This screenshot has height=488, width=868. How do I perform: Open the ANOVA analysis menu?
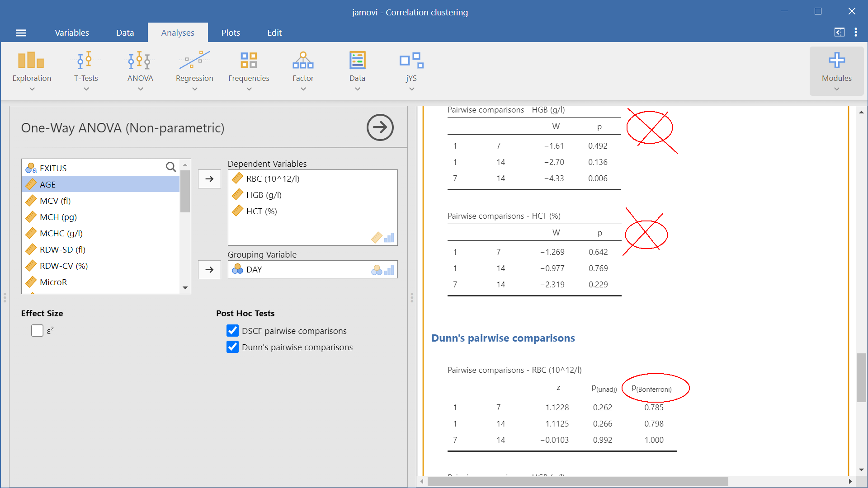click(140, 70)
